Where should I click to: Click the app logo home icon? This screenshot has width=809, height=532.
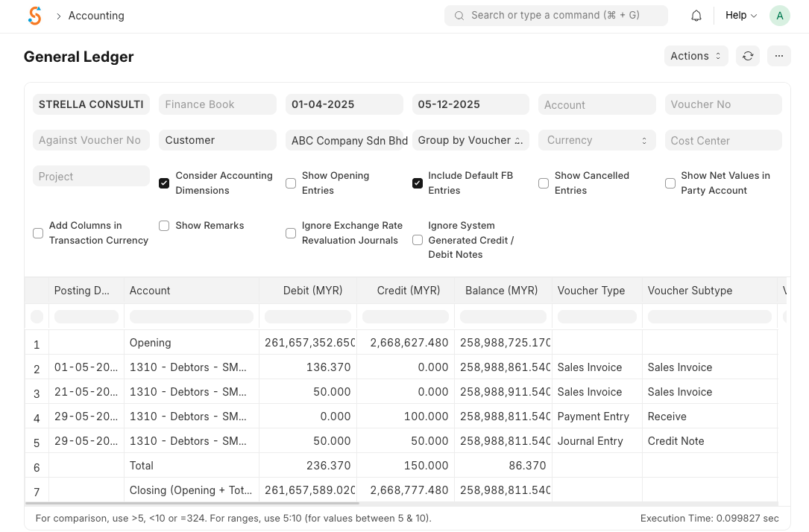click(x=34, y=16)
